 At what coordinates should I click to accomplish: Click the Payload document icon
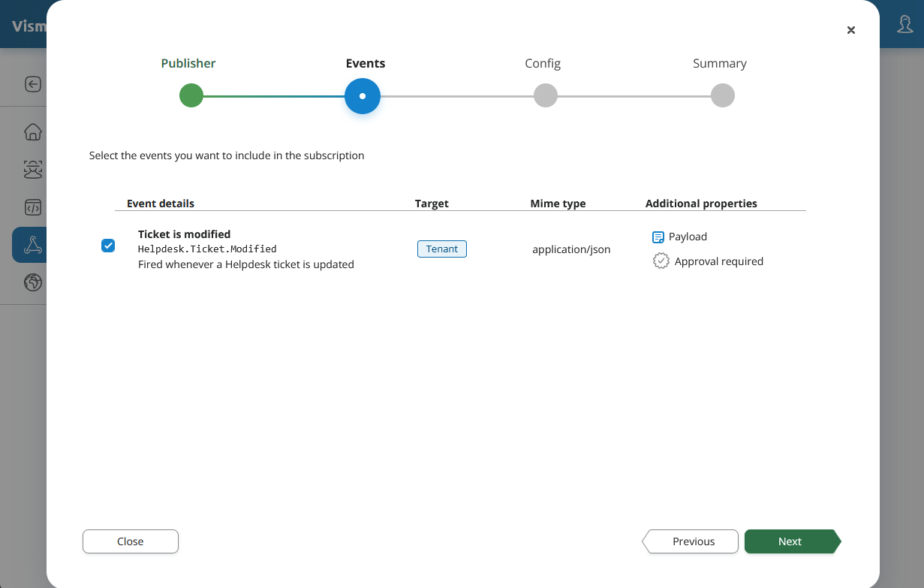(x=658, y=237)
